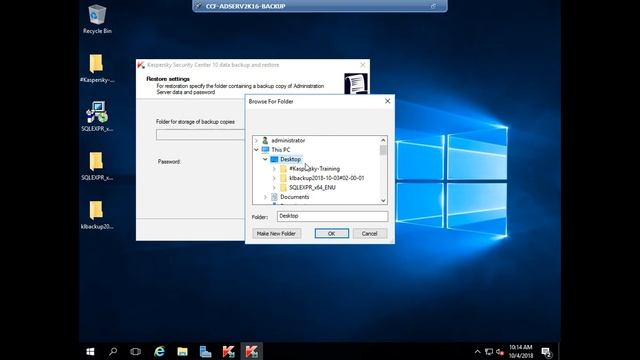Open Server Manager taskbar icon

(205, 351)
